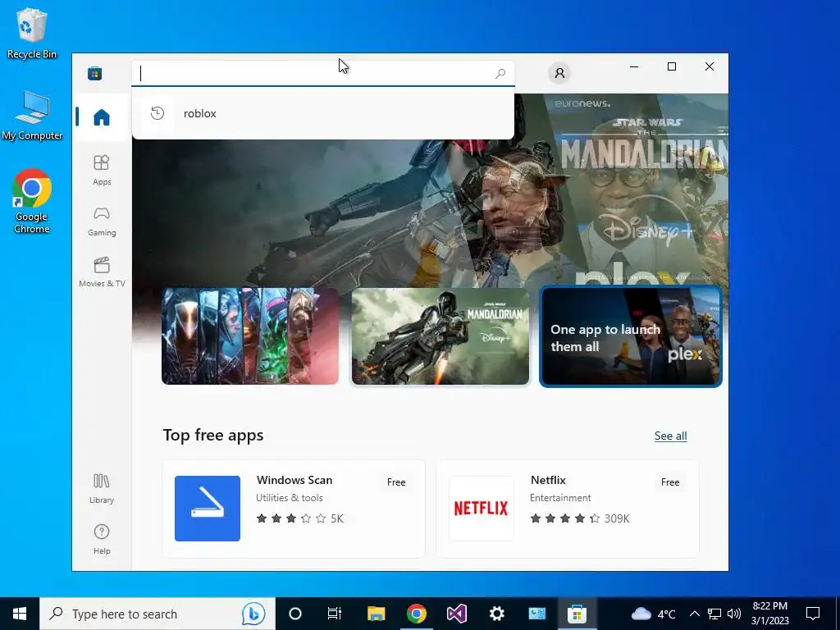This screenshot has width=840, height=630.
Task: Click the Entertainment category text under Netflix
Action: [x=560, y=498]
